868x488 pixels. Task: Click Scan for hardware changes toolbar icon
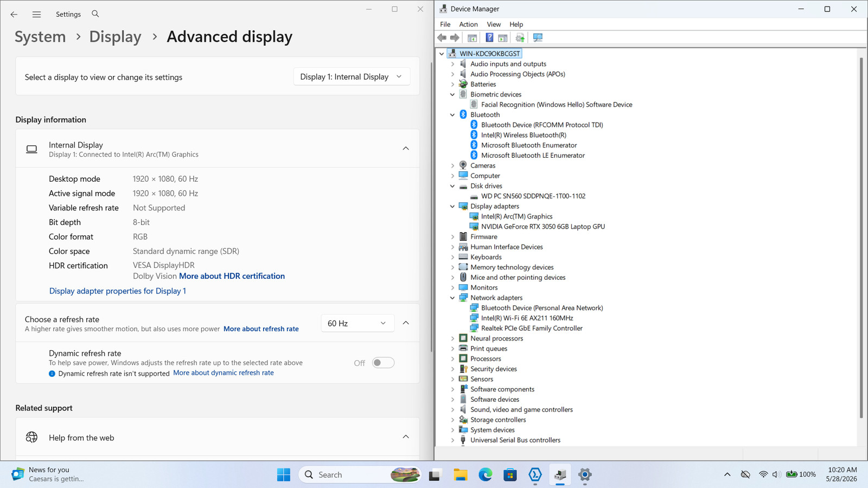pos(538,38)
